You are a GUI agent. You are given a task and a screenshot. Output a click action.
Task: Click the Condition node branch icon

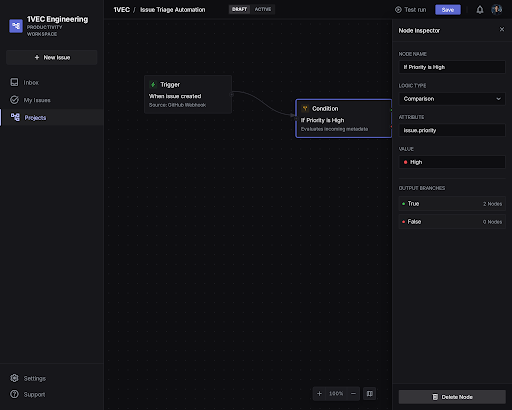click(305, 108)
